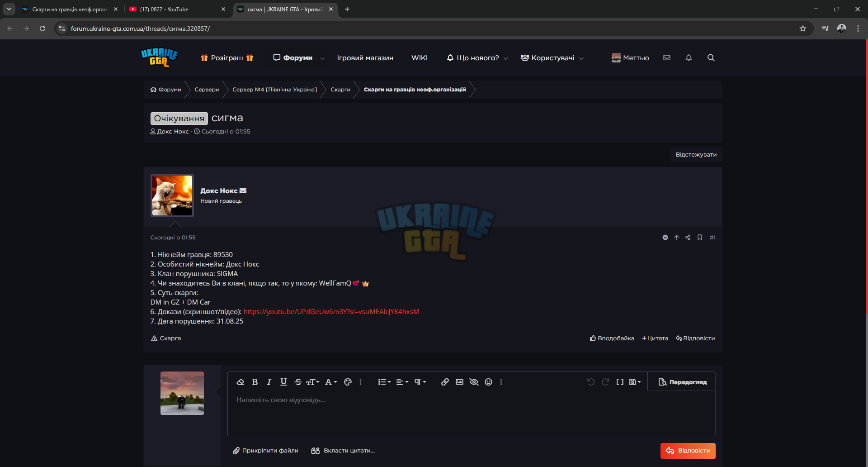868x467 pixels.
Task: Open the Меттью account menu
Action: pyautogui.click(x=630, y=58)
